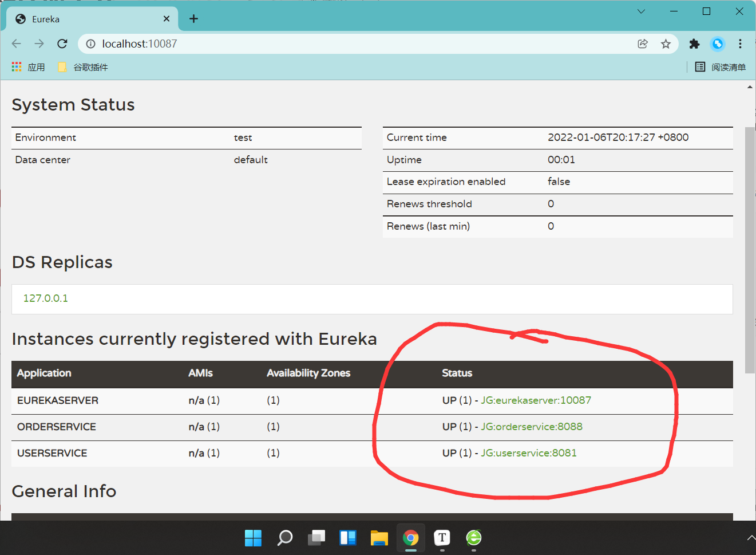Minimize the Chrome window

click(x=674, y=11)
